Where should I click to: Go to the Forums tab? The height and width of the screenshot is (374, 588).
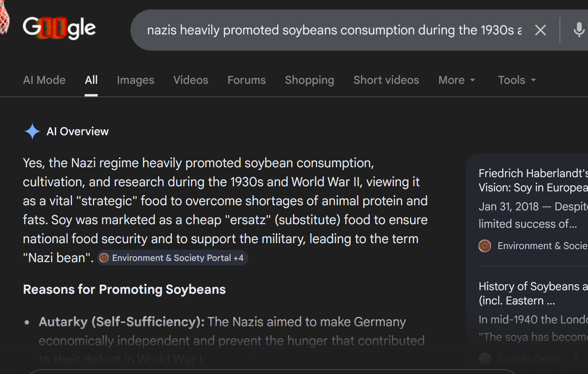coord(246,80)
